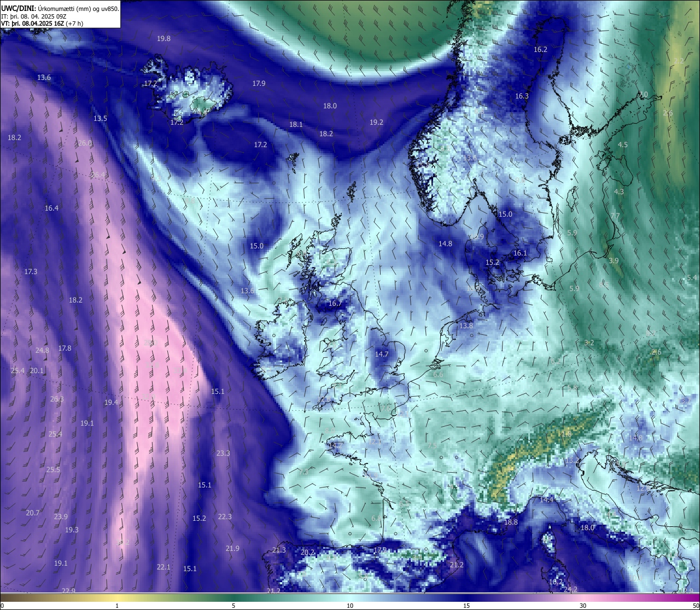Image resolution: width=700 pixels, height=610 pixels.
Task: Click the '5.4' value at the right edge
Action: [x=692, y=277]
